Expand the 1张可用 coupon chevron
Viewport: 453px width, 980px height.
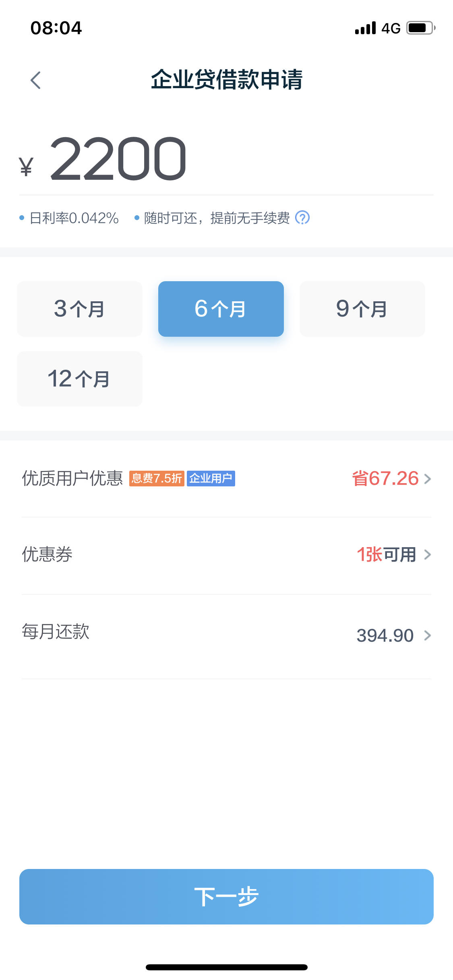click(x=428, y=555)
